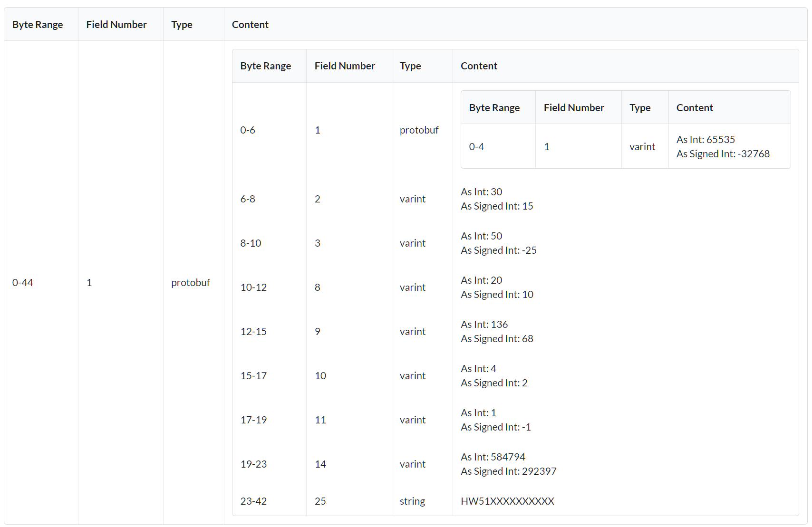Click 'As Signed Int: 292397' value
The width and height of the screenshot is (812, 527).
click(508, 471)
